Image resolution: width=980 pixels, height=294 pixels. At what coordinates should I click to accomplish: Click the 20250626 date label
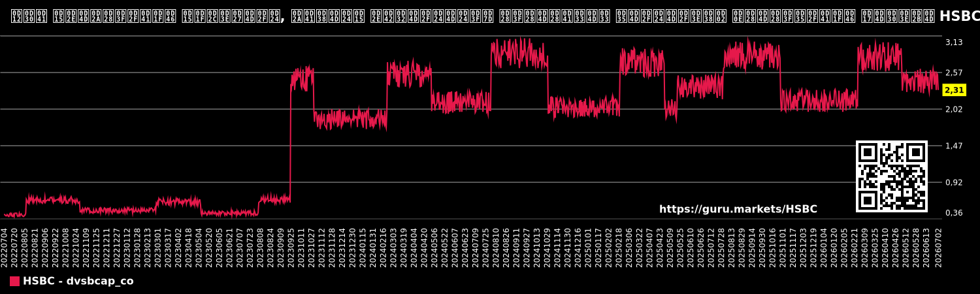tap(702, 247)
